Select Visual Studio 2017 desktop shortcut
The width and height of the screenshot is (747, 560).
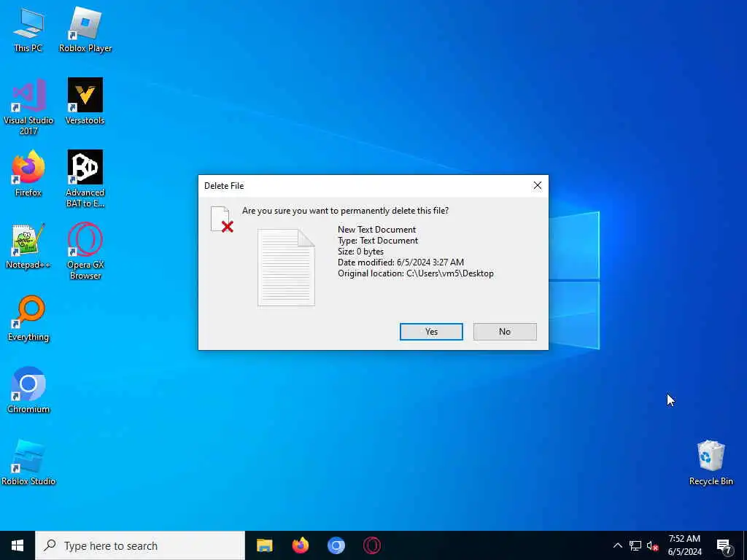point(28,106)
